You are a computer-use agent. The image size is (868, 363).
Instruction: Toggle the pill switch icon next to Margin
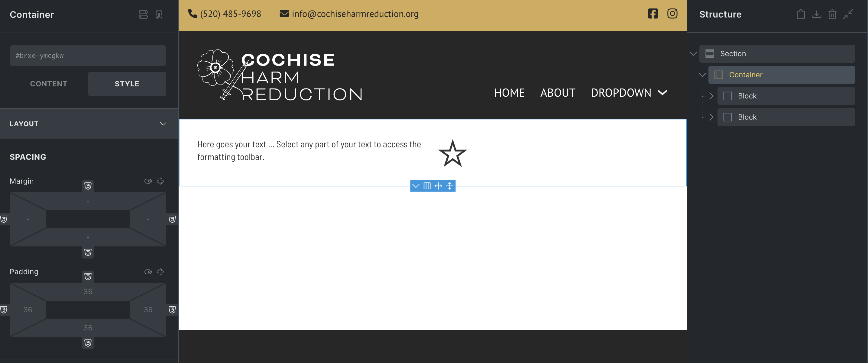pyautogui.click(x=148, y=181)
